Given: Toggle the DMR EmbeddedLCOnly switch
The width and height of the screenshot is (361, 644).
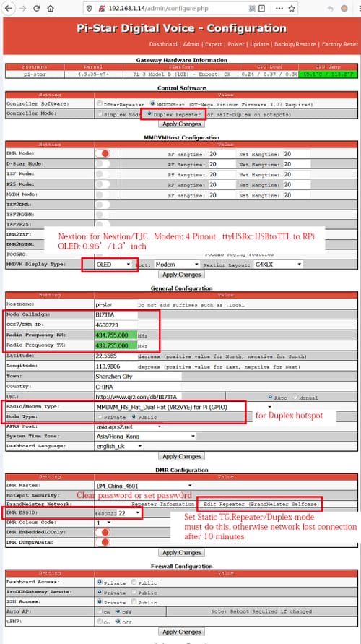Looking at the screenshot, I should [103, 532].
